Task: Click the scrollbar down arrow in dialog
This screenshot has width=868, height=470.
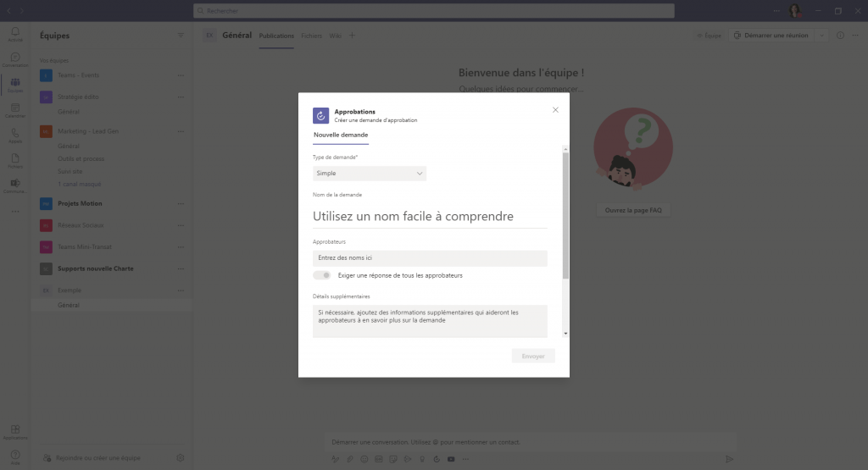Action: pos(565,334)
